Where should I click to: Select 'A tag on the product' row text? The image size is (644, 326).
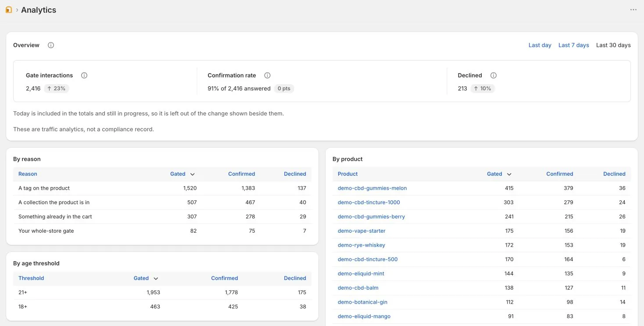click(44, 188)
